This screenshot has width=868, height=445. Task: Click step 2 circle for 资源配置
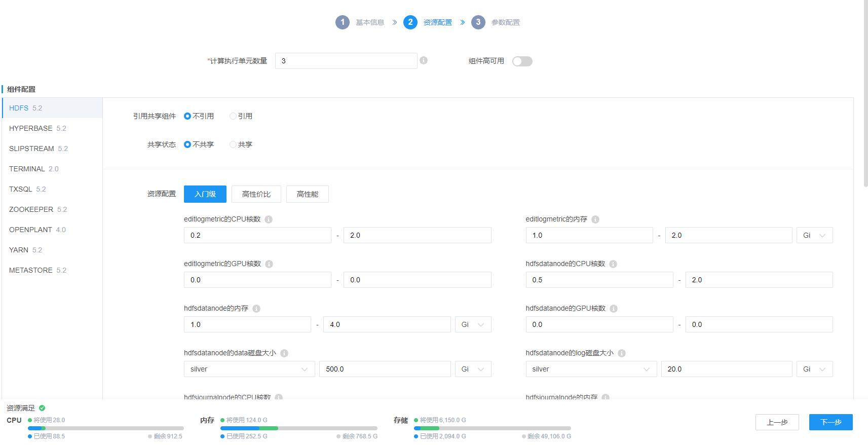coord(410,22)
